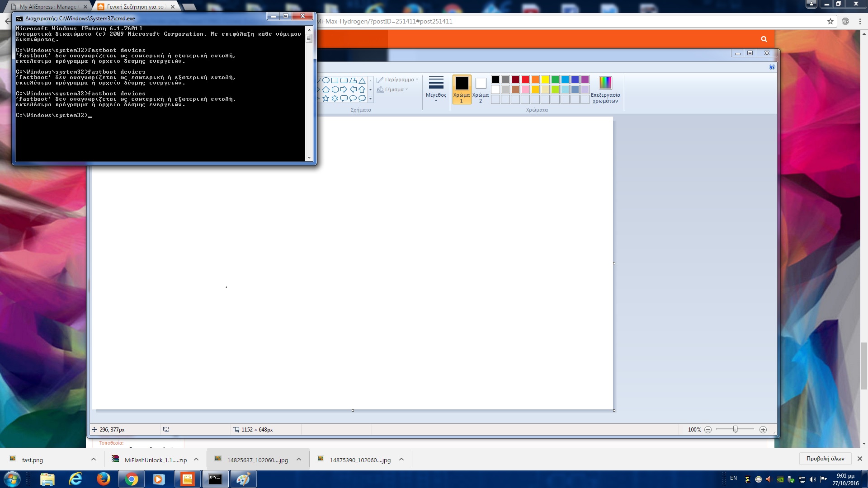868x488 pixels.
Task: Select the pentagon shape
Action: (x=325, y=89)
